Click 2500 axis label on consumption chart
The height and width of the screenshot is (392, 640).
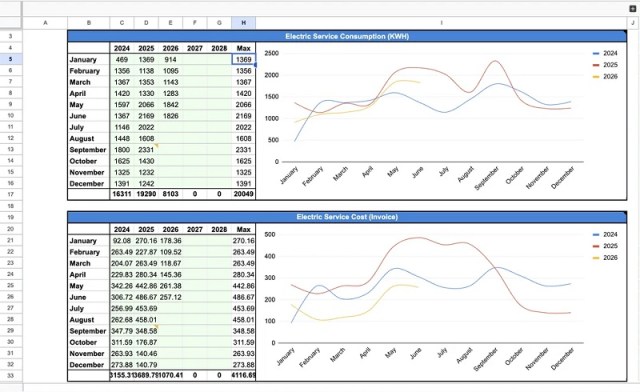271,53
